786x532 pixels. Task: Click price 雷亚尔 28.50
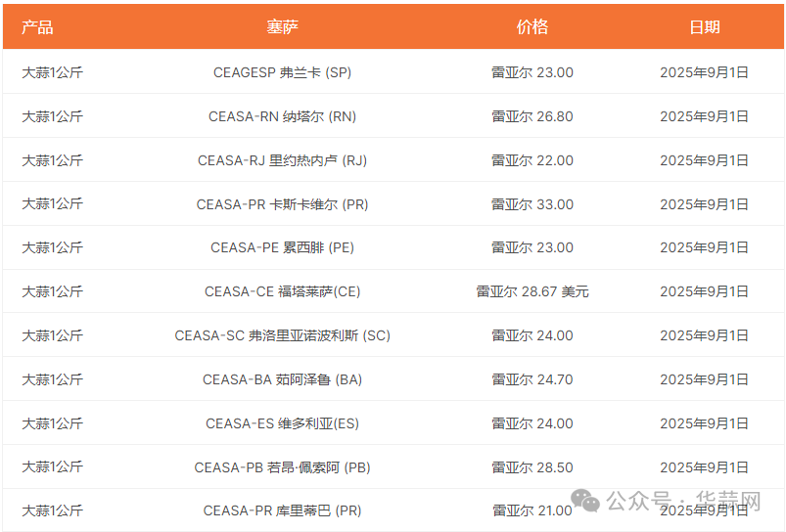coord(532,467)
